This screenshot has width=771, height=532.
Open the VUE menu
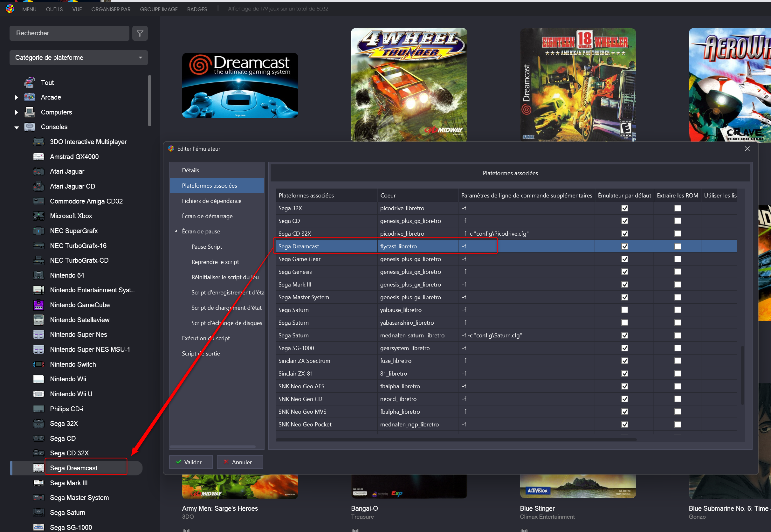[x=77, y=9]
